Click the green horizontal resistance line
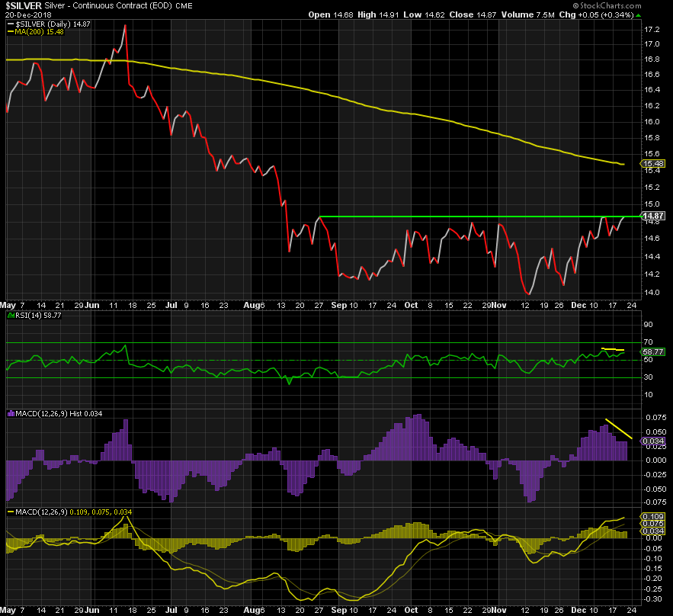673x616 pixels. [x=473, y=217]
